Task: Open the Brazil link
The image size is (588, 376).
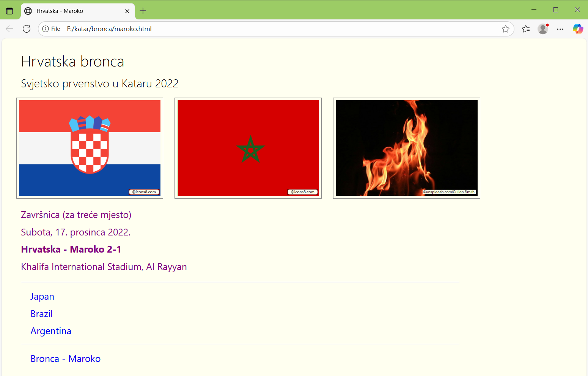Action: click(42, 314)
